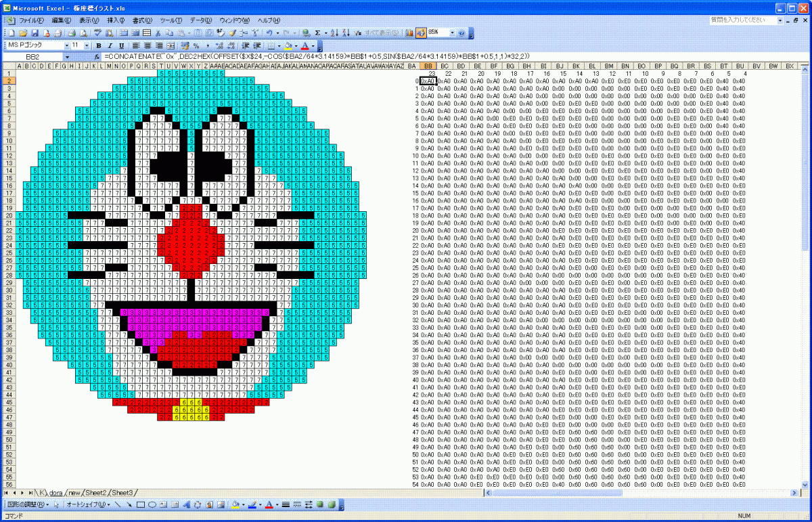Apply shadow style from drawing toolbar
Image resolution: width=812 pixels, height=522 pixels.
[x=319, y=504]
